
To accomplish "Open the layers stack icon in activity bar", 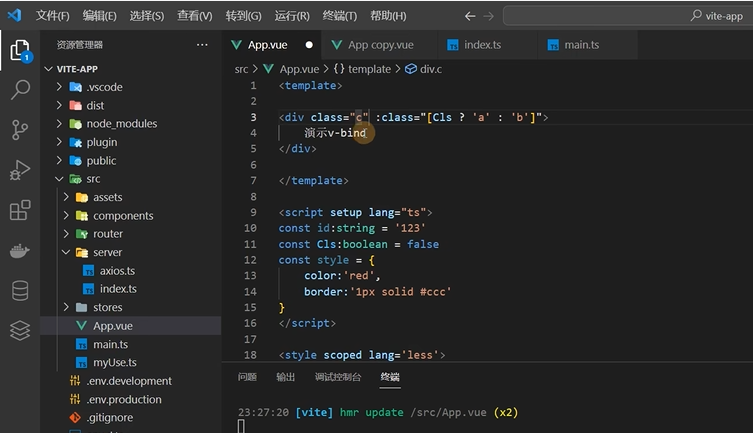I will (20, 330).
